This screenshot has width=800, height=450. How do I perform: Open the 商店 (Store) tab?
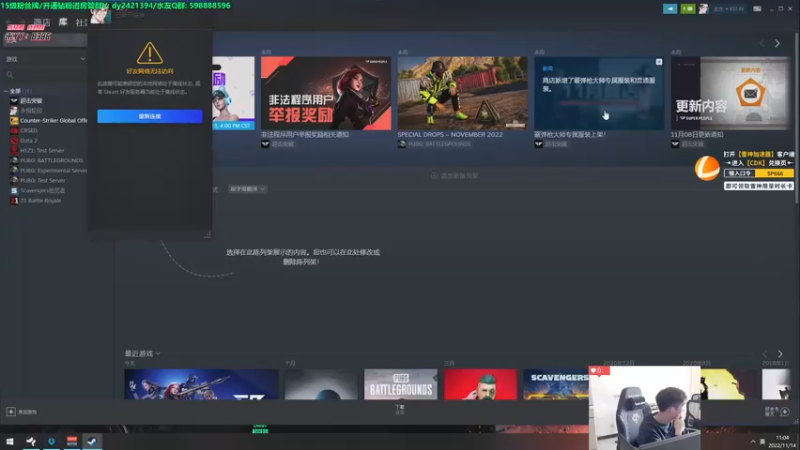(x=42, y=22)
